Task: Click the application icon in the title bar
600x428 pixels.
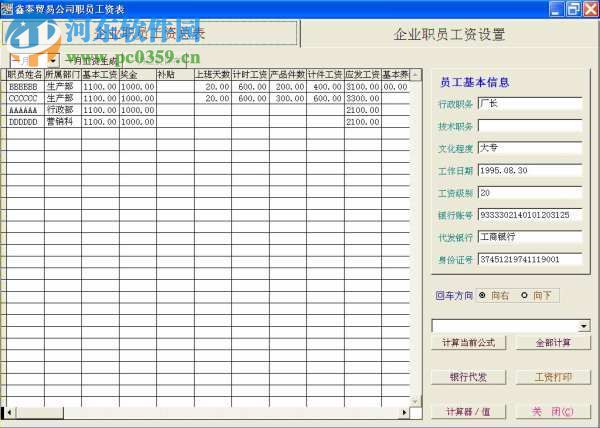Action: (x=7, y=9)
